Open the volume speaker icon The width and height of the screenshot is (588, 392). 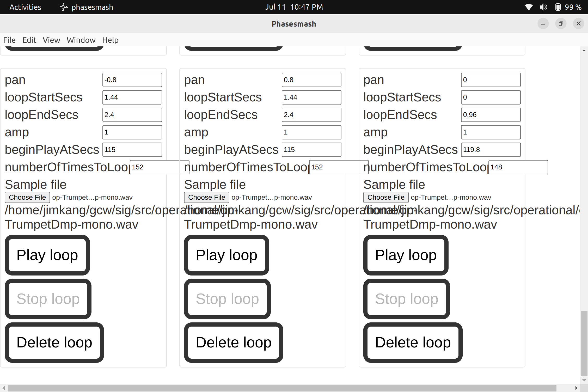(x=543, y=7)
